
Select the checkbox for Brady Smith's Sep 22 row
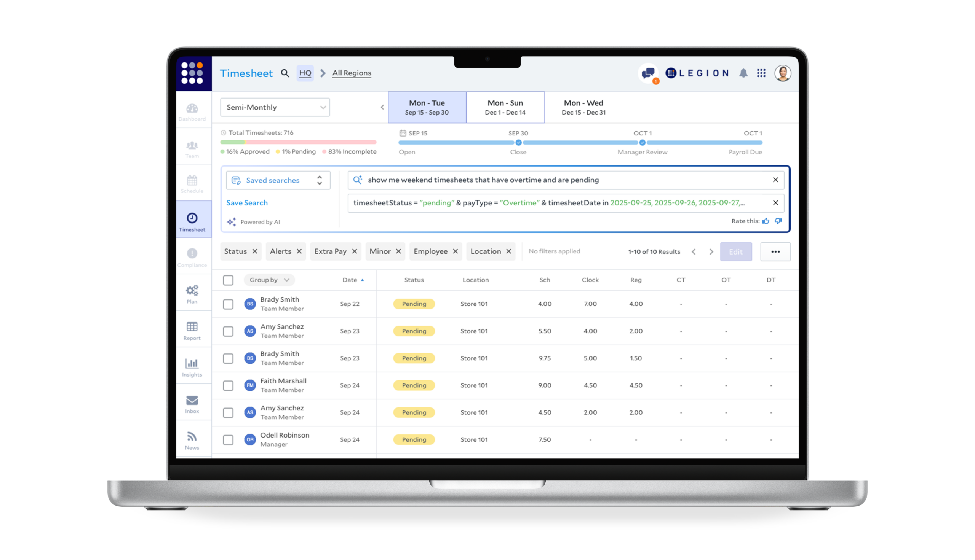point(228,304)
